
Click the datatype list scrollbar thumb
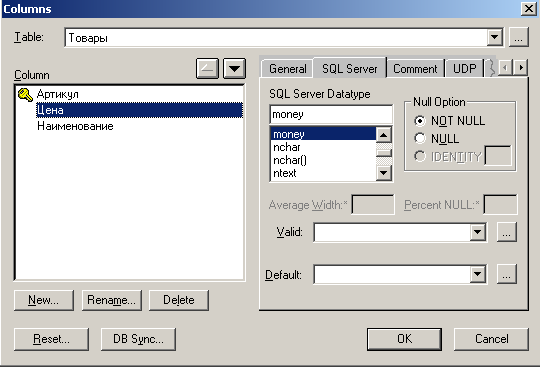tap(384, 153)
